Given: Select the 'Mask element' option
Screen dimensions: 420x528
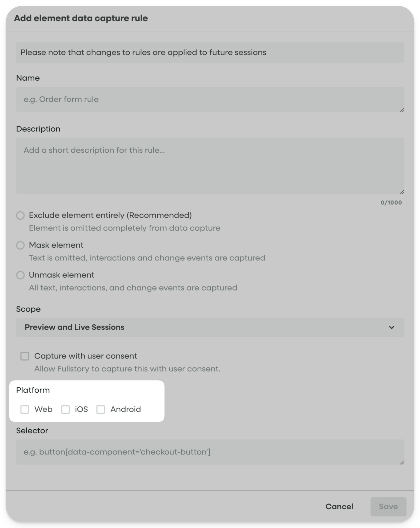Looking at the screenshot, I should coord(21,245).
